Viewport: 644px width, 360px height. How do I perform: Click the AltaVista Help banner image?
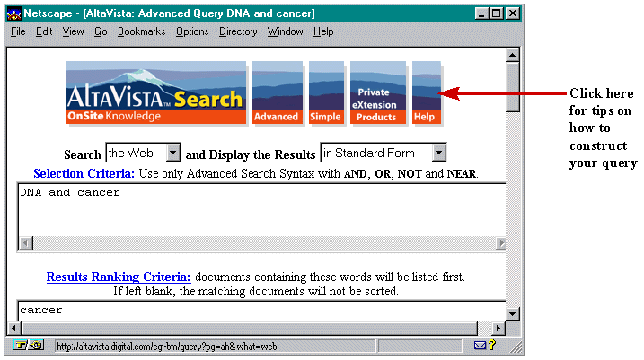(426, 93)
